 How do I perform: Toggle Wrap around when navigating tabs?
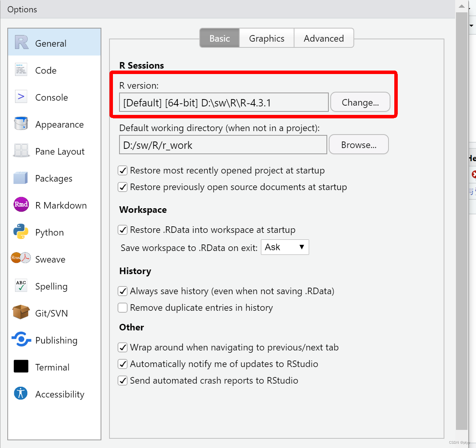click(123, 347)
